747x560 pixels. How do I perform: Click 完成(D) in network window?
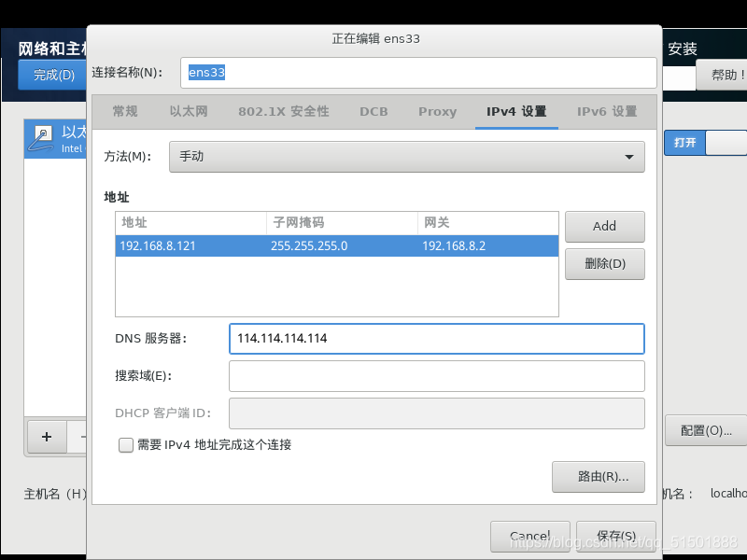(53, 75)
